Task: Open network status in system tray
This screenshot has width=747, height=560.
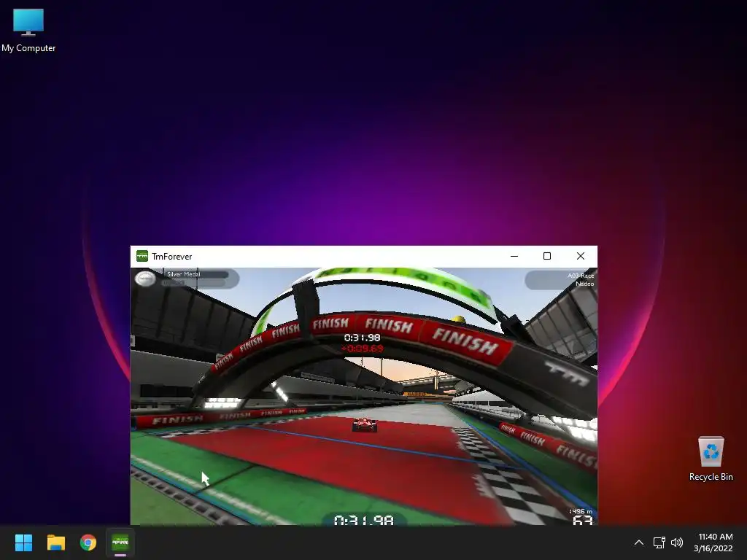Action: tap(659, 542)
